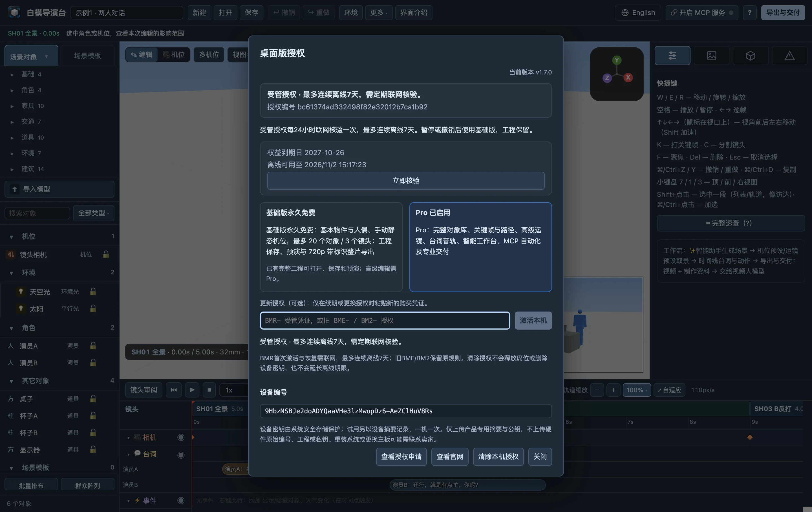812x512 pixels.
Task: Toggle the 事件 track radio indicator
Action: tap(181, 500)
